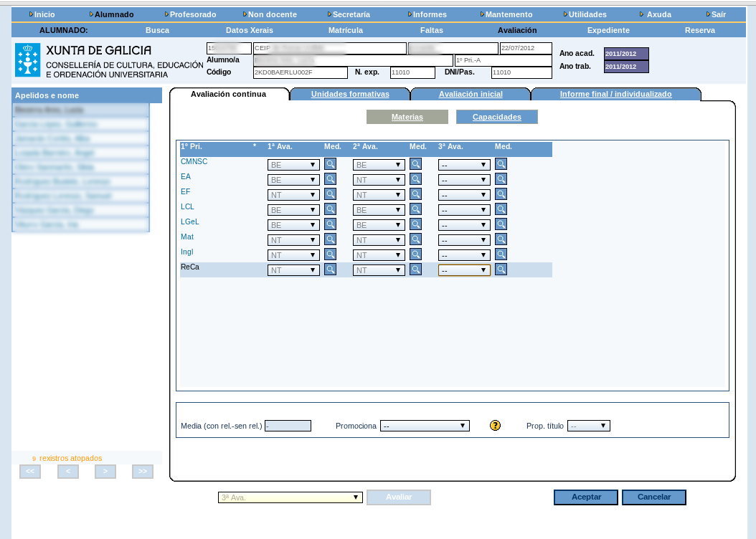Click LCL first evaluation magnifier icon
Screen dimensions: 756x539
[x=330, y=209]
